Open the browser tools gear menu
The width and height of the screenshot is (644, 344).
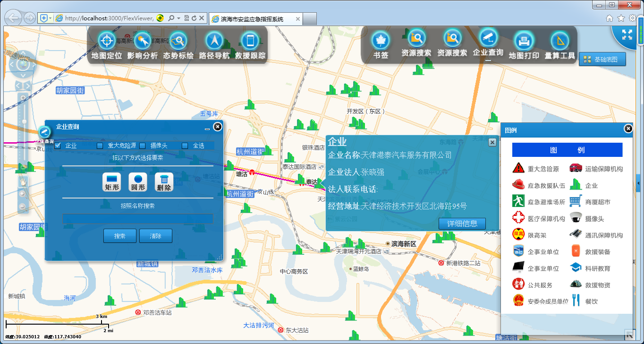click(x=633, y=18)
